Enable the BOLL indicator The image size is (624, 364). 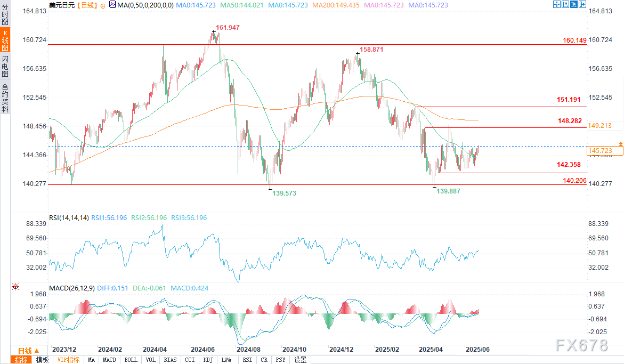(x=131, y=360)
